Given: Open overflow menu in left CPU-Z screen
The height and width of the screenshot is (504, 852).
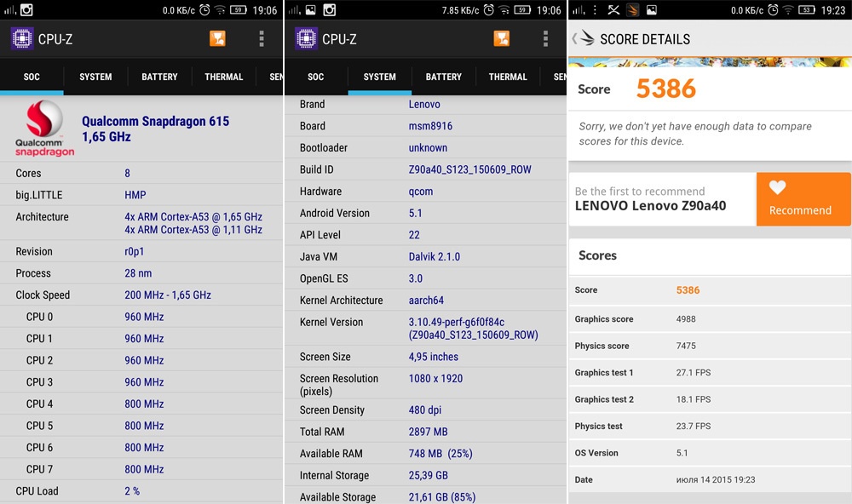Looking at the screenshot, I should point(262,38).
